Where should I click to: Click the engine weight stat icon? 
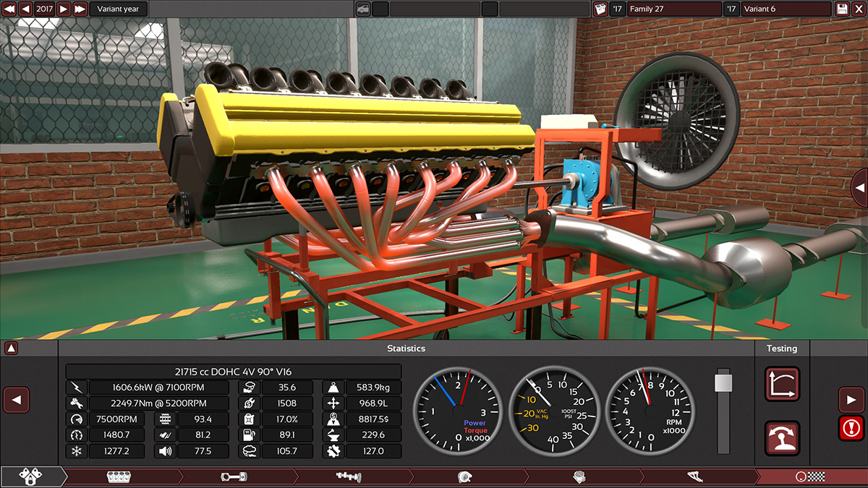point(333,387)
